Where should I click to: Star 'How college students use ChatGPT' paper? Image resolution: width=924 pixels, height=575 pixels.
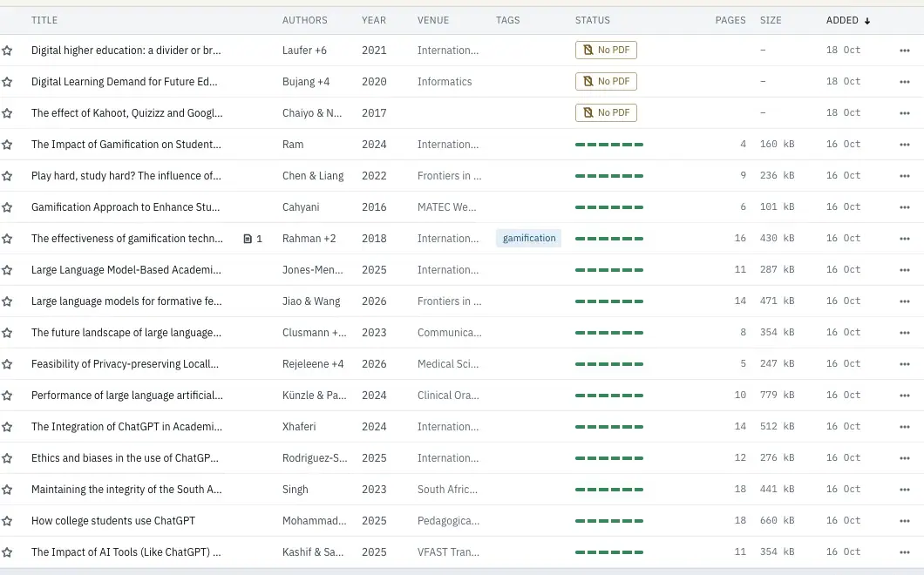click(7, 521)
